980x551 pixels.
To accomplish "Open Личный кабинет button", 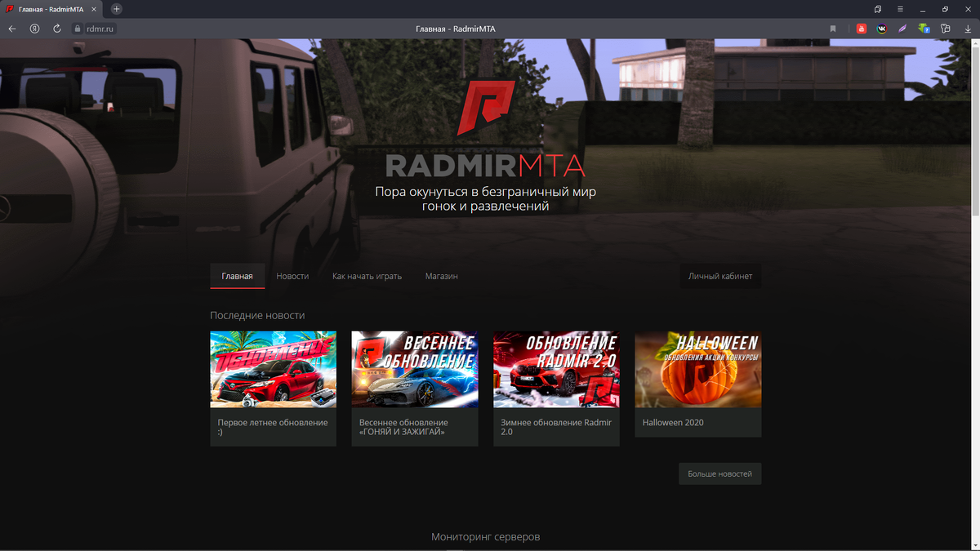I will [x=721, y=276].
